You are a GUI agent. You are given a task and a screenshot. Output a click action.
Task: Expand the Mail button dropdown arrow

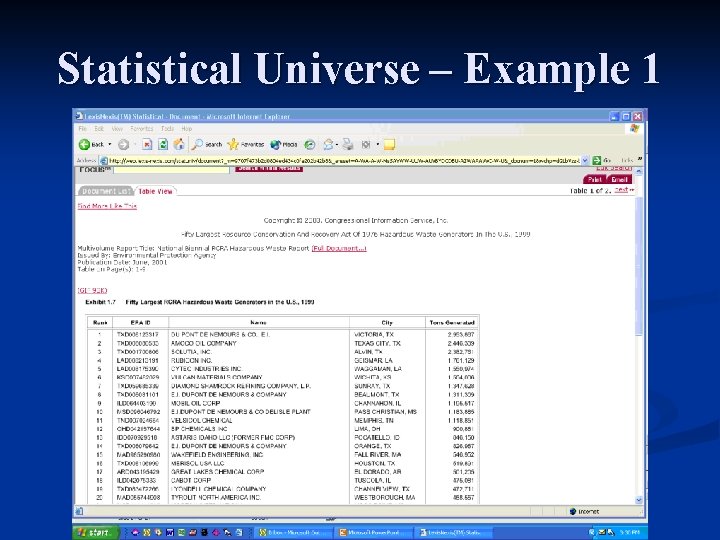[x=337, y=145]
